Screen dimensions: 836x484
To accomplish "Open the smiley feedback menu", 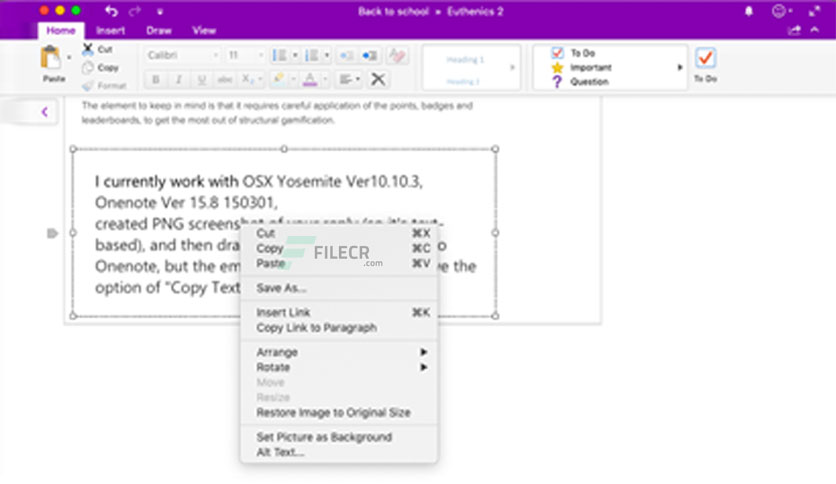I will point(782,11).
